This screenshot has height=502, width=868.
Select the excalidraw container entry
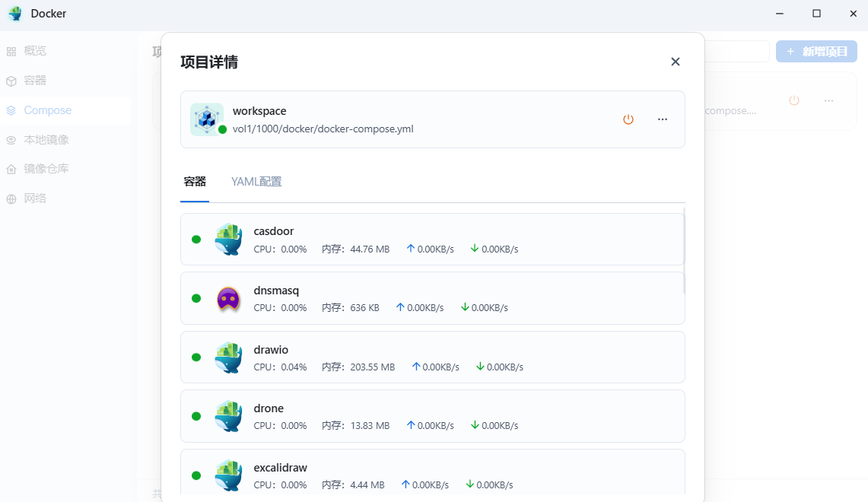(x=432, y=475)
